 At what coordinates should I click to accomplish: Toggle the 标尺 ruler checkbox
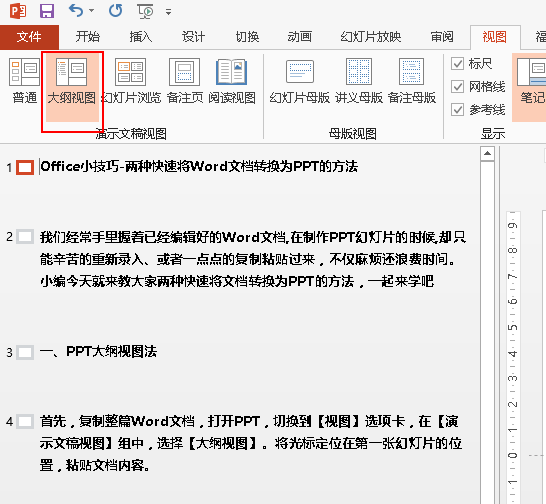tap(457, 64)
